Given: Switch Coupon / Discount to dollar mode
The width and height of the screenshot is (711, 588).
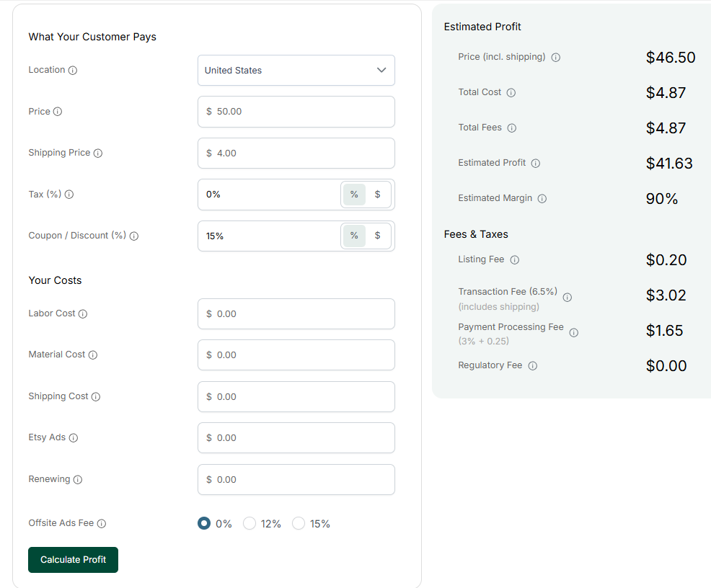Looking at the screenshot, I should point(378,236).
